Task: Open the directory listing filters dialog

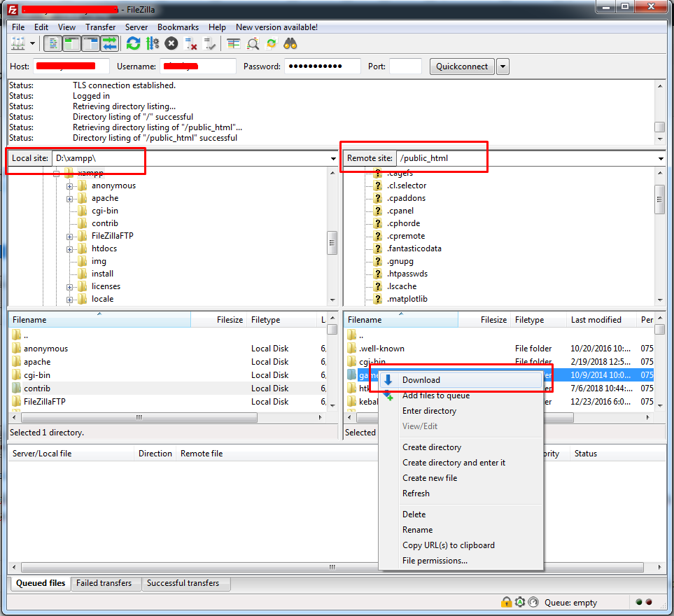Action: point(233,44)
